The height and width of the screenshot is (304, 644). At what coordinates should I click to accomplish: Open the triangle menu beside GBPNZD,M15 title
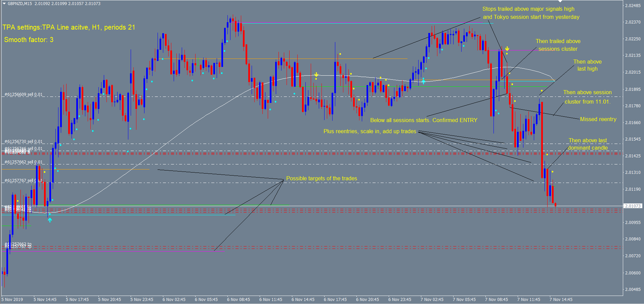click(4, 4)
